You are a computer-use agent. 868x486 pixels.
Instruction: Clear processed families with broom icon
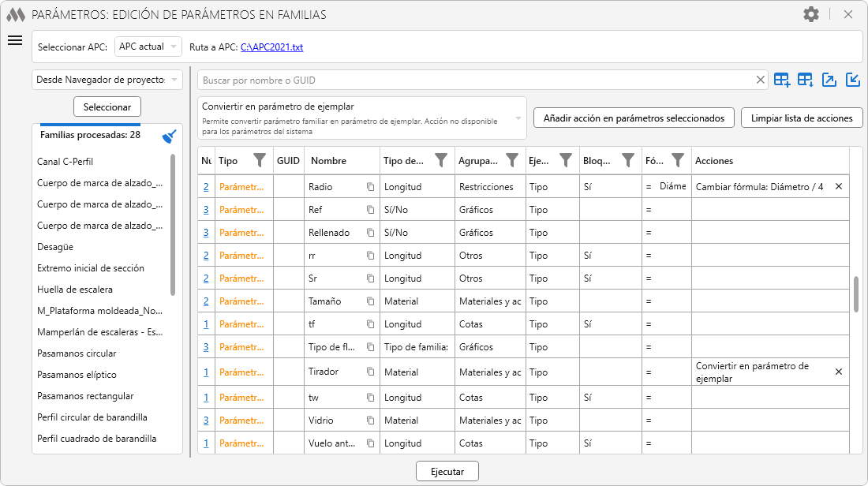click(170, 136)
